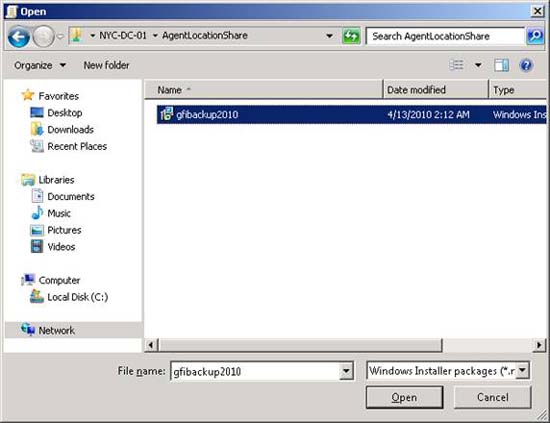This screenshot has width=550, height=423.
Task: Toggle the preview pane icon
Action: coord(502,65)
